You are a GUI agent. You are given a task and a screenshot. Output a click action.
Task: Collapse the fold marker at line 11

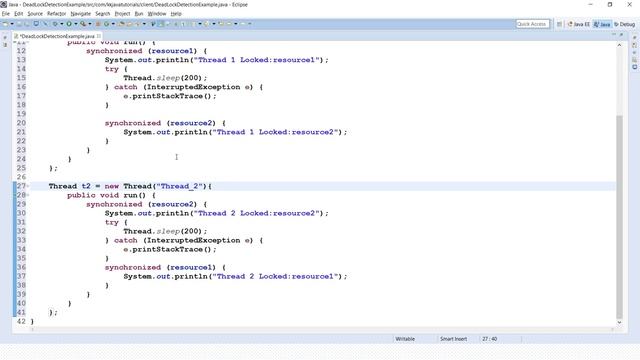click(28, 42)
